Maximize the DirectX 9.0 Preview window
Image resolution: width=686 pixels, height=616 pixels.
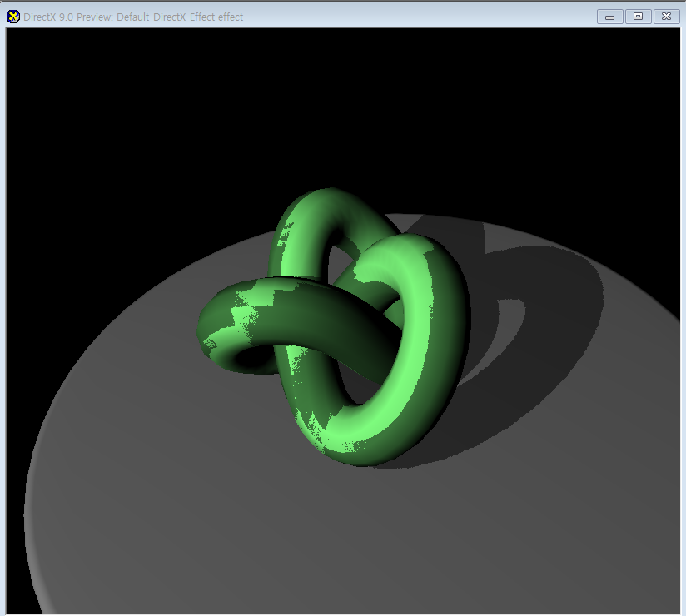[x=638, y=17]
